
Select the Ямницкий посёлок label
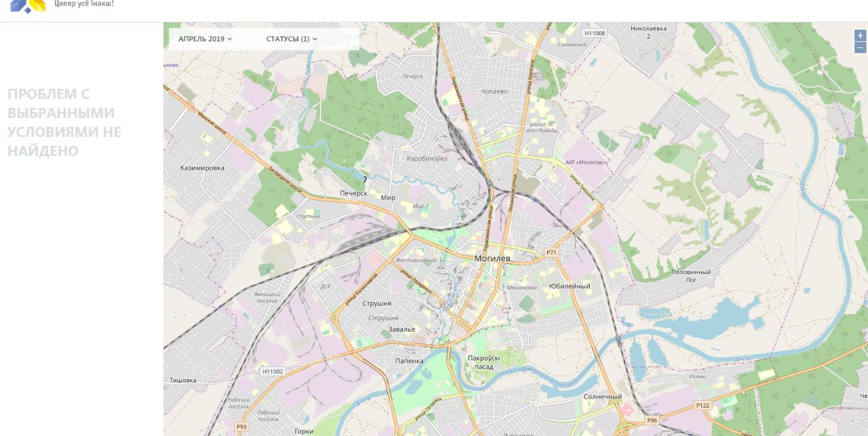[267, 297]
